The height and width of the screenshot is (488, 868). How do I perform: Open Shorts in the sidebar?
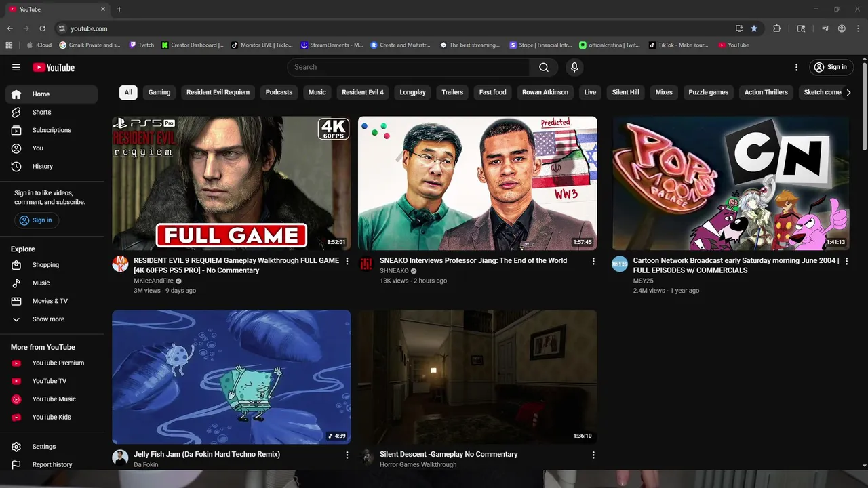click(x=52, y=112)
